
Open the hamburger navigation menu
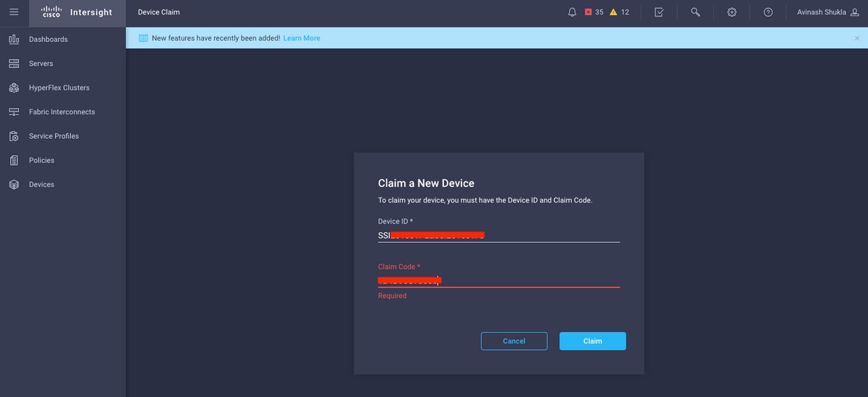coord(14,12)
